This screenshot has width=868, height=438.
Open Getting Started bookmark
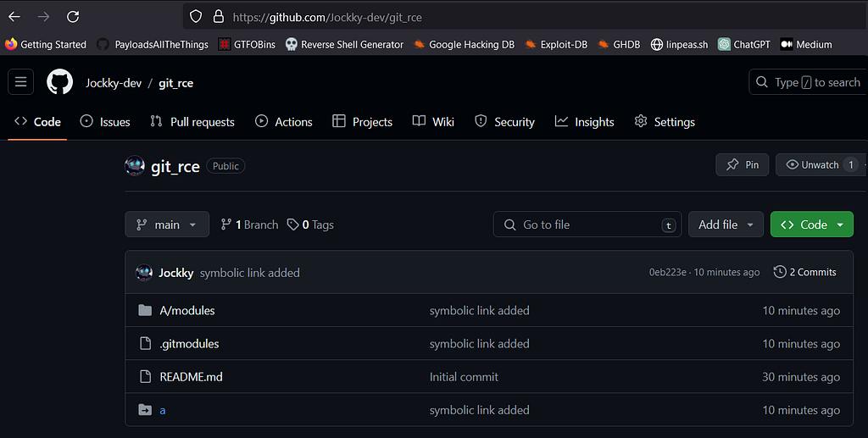click(x=46, y=44)
